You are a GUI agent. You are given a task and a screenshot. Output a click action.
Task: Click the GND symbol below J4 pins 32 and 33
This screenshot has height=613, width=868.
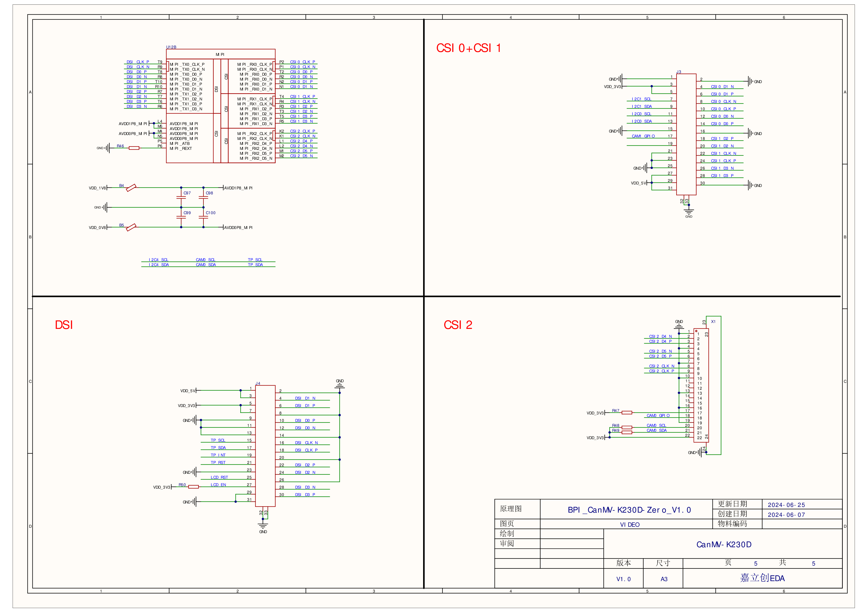(263, 528)
